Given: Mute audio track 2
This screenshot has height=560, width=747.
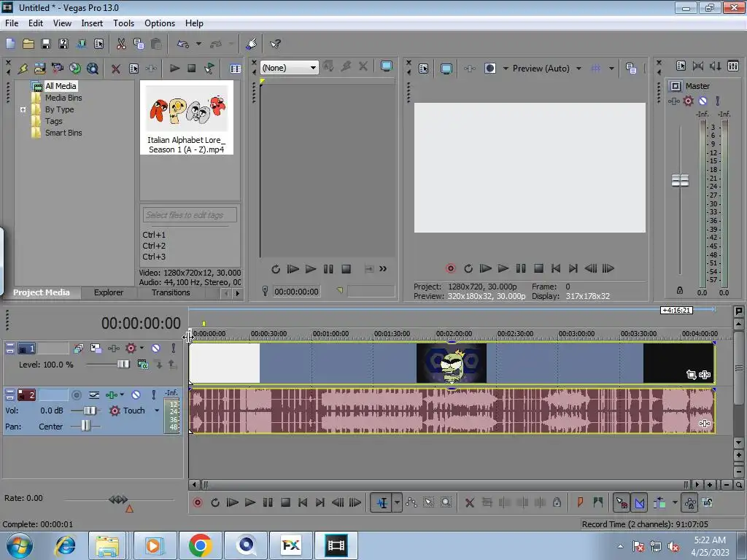Looking at the screenshot, I should click(x=136, y=394).
